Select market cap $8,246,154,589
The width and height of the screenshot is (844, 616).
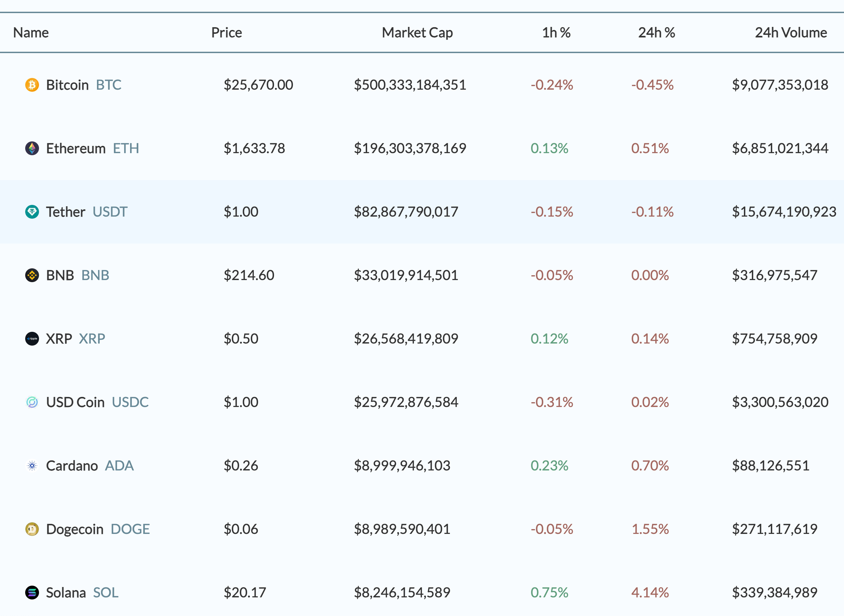pyautogui.click(x=402, y=592)
